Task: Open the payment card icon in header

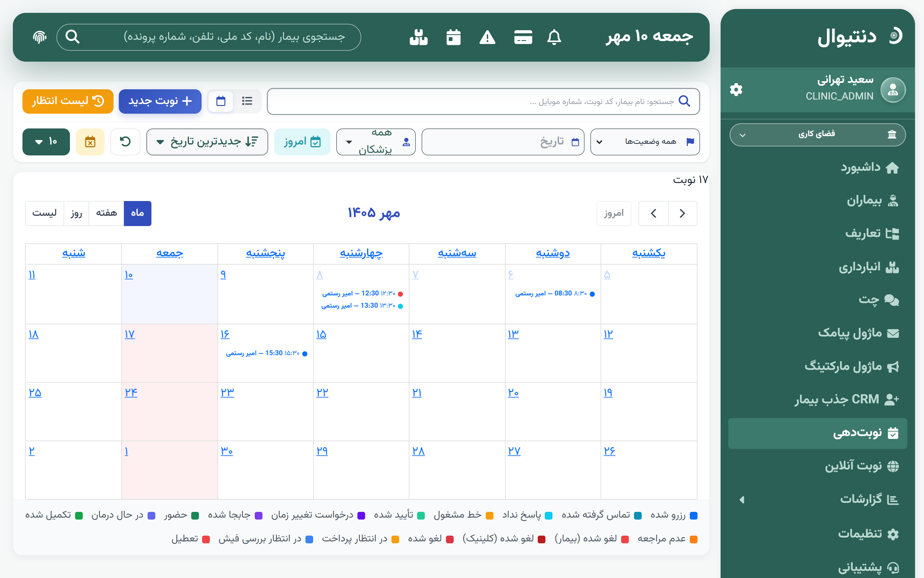Action: (x=523, y=37)
